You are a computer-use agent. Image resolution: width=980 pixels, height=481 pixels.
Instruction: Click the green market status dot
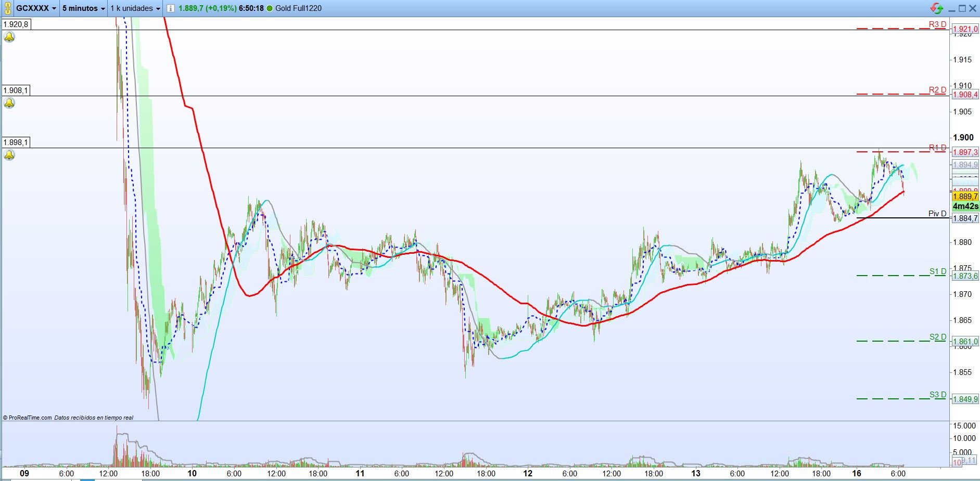click(270, 8)
